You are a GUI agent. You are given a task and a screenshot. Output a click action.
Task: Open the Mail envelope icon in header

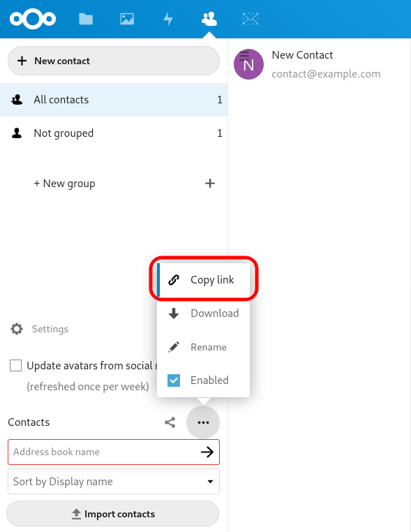pyautogui.click(x=251, y=19)
